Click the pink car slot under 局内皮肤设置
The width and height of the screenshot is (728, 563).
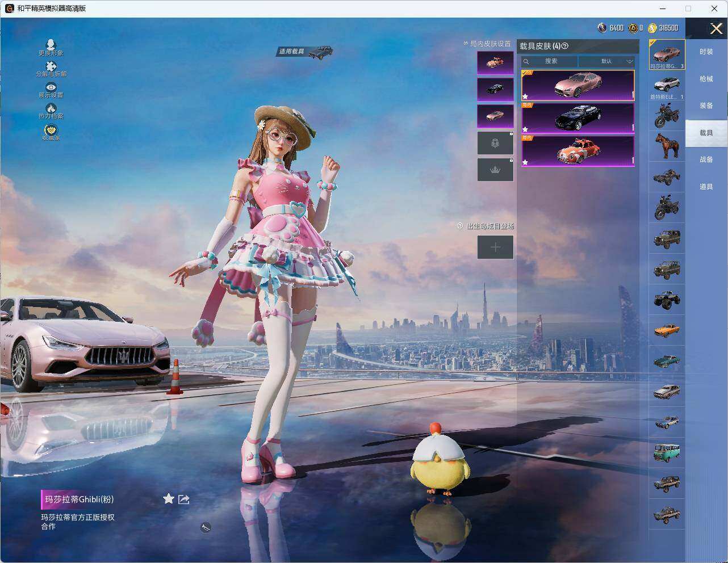tap(495, 116)
